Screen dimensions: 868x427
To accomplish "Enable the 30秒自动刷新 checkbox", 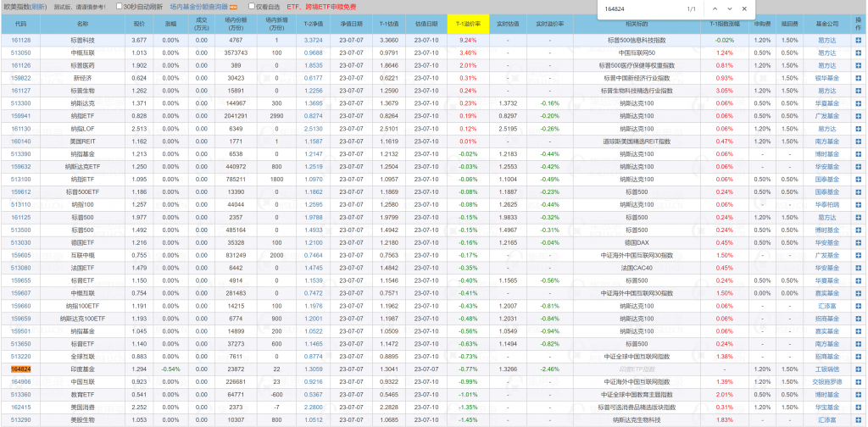I will [x=119, y=7].
